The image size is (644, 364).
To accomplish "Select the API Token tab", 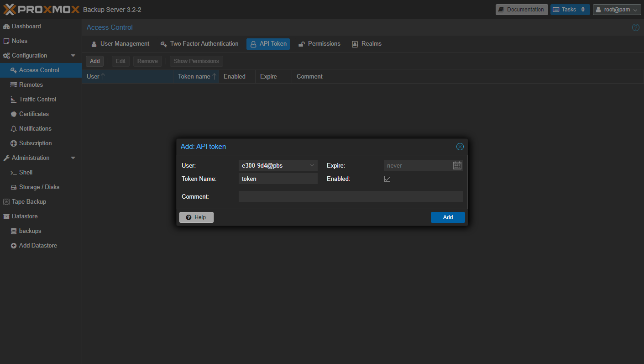I will (268, 44).
